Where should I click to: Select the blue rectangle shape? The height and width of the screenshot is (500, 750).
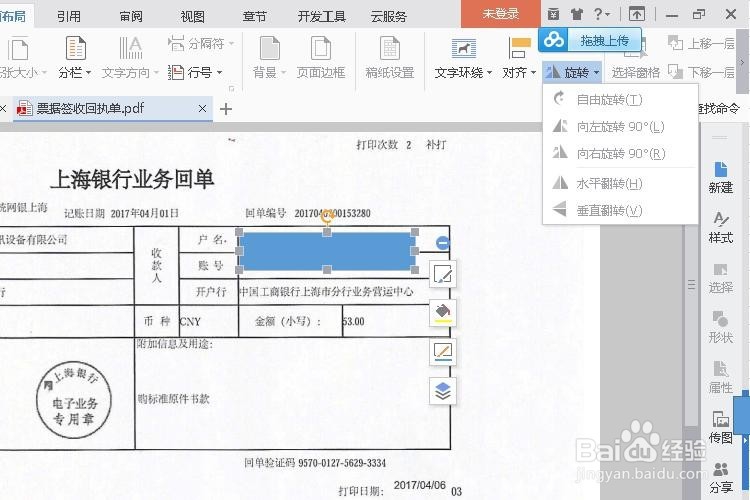click(x=327, y=251)
